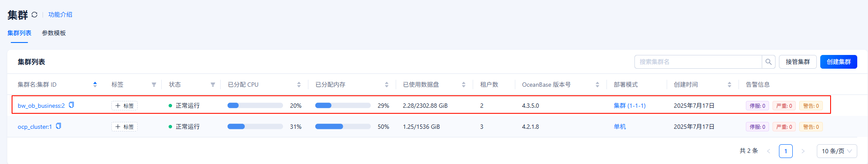Expand the 10 条/页 page size dropdown
The height and width of the screenshot is (164, 868).
(837, 151)
